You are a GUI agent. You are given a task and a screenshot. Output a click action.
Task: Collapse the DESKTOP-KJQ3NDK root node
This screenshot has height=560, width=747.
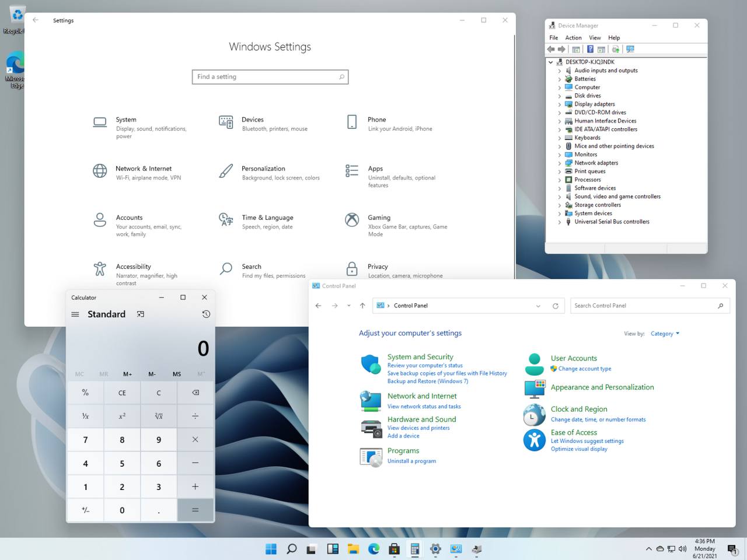[x=551, y=62]
